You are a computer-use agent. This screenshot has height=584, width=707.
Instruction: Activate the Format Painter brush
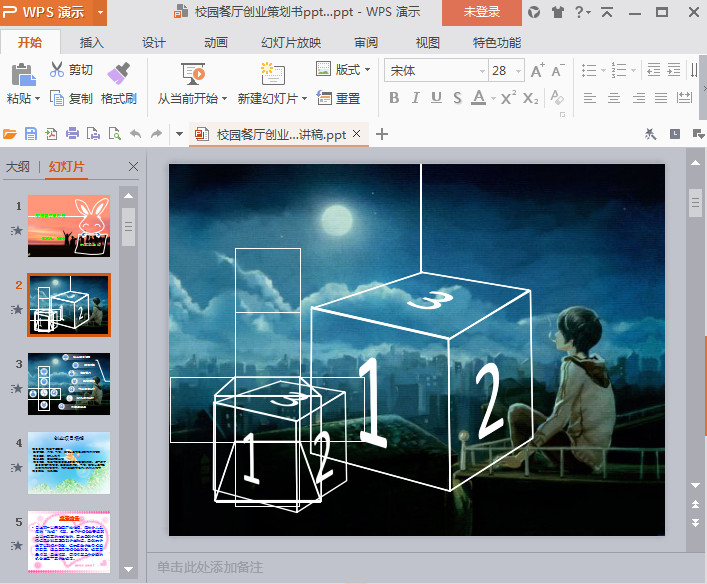pyautogui.click(x=119, y=73)
